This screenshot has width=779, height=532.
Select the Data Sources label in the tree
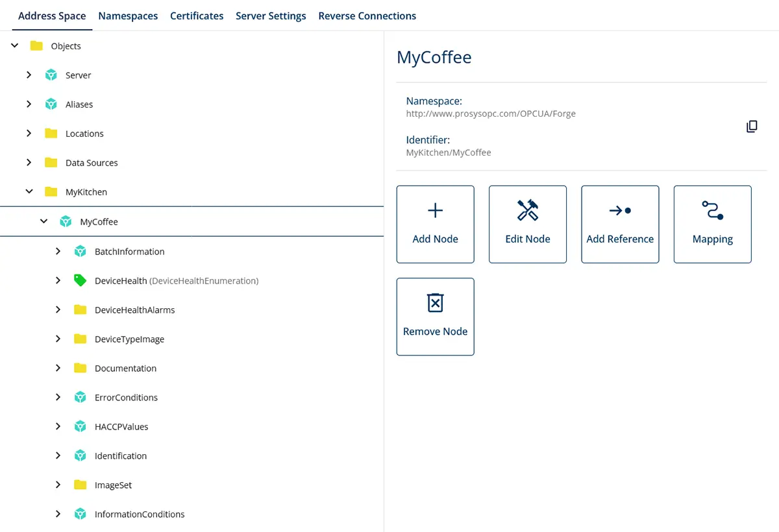[92, 163]
